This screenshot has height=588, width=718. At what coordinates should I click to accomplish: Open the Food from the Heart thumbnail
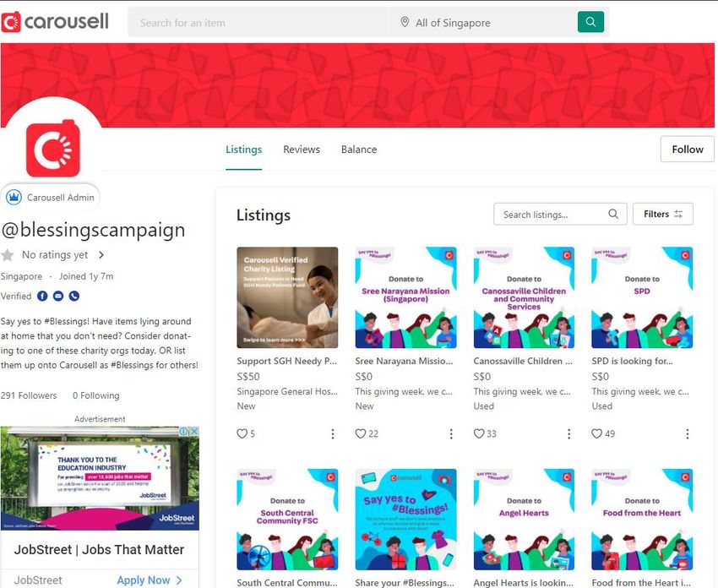(642, 520)
